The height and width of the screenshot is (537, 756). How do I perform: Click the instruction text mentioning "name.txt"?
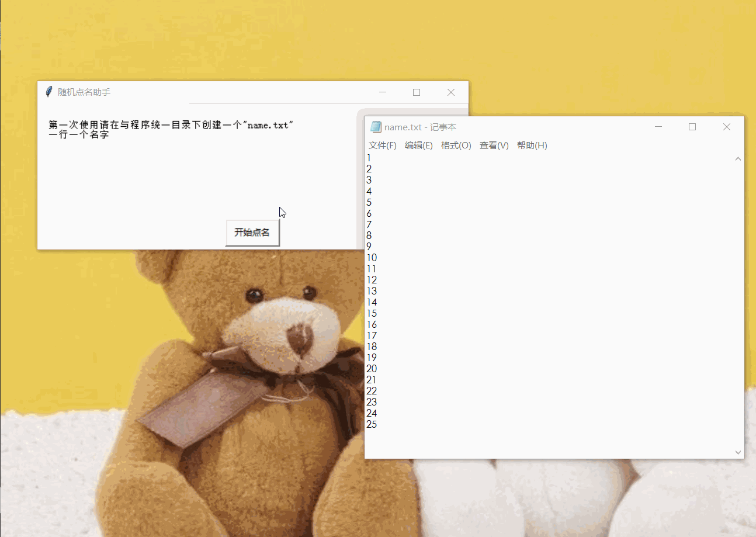pyautogui.click(x=171, y=124)
